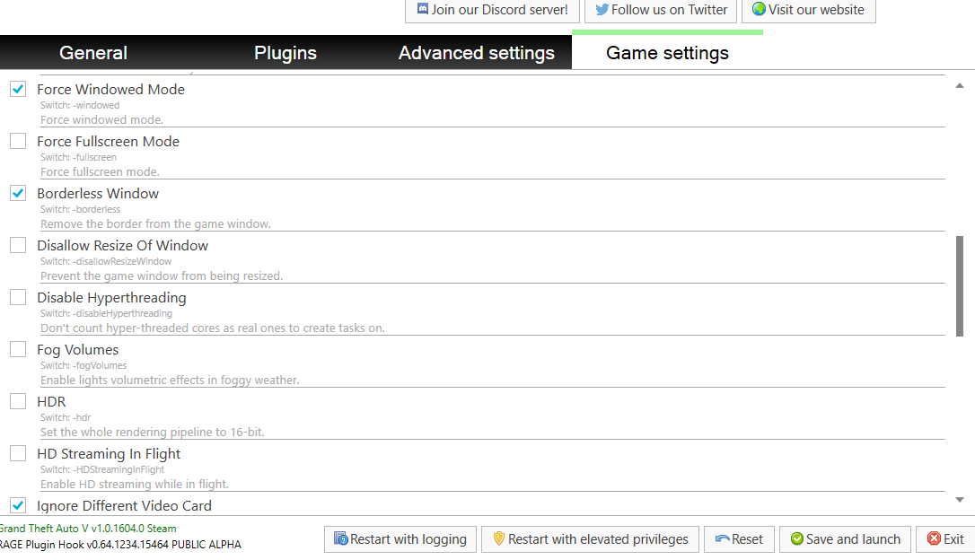Click the green Save and launch checkmark icon
975x560 pixels.
pos(796,539)
